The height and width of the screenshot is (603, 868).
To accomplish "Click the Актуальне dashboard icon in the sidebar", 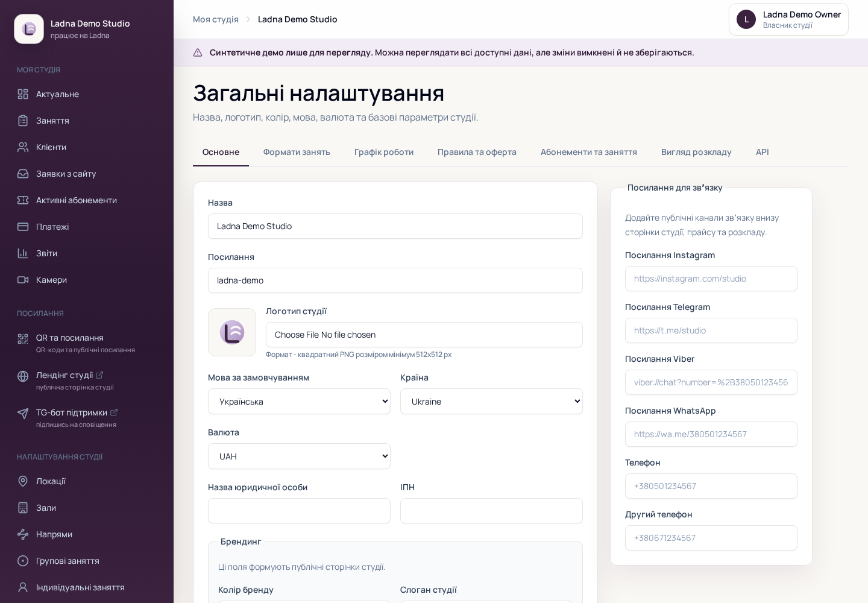I will point(23,94).
